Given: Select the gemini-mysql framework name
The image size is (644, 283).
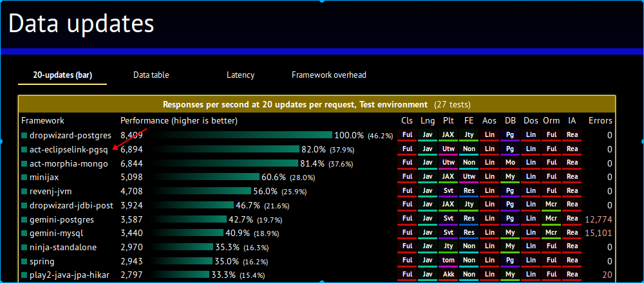Looking at the screenshot, I should (x=56, y=233).
